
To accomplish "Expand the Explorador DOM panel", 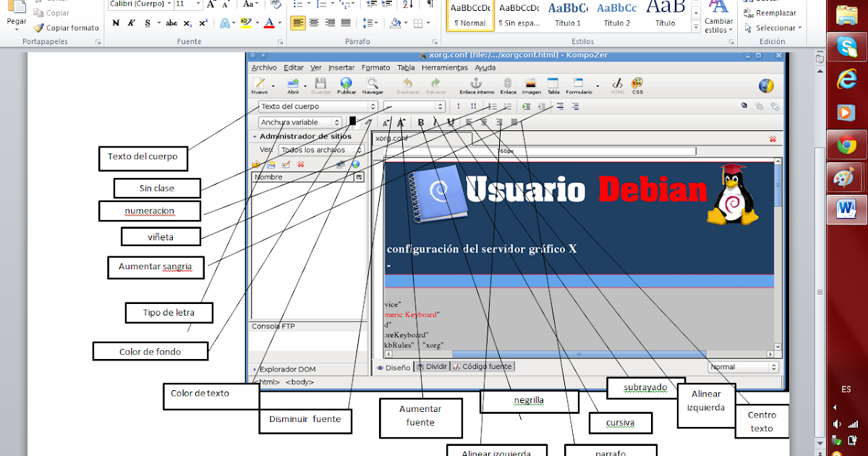I will (x=255, y=369).
